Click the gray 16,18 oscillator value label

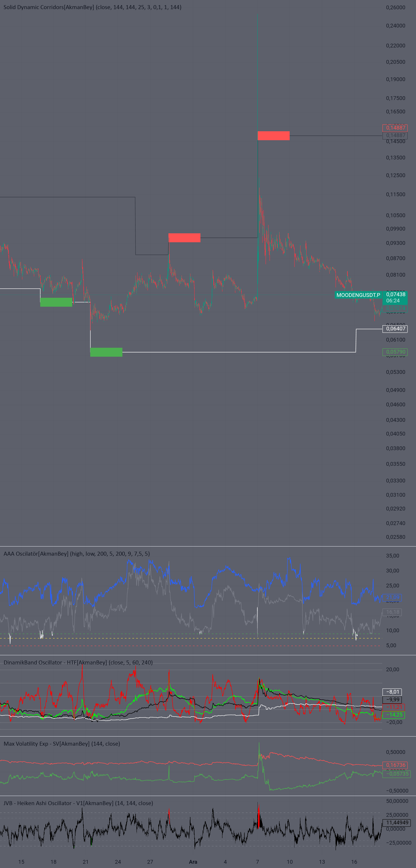click(392, 612)
